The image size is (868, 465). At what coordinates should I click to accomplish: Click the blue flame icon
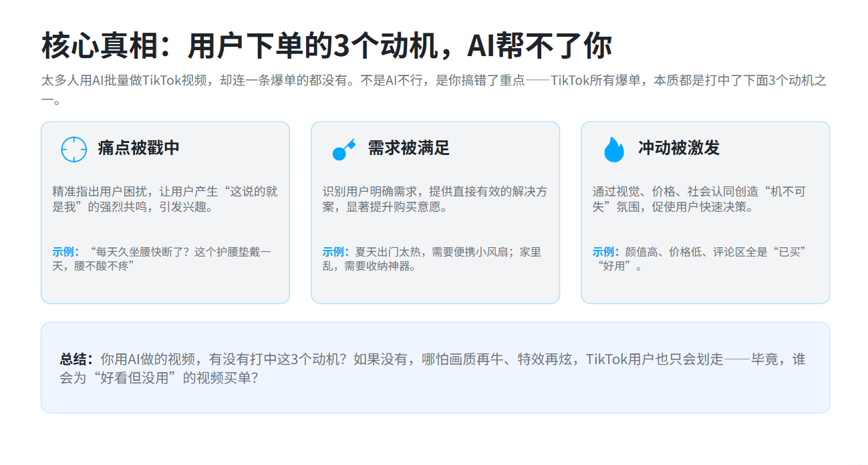(x=613, y=149)
